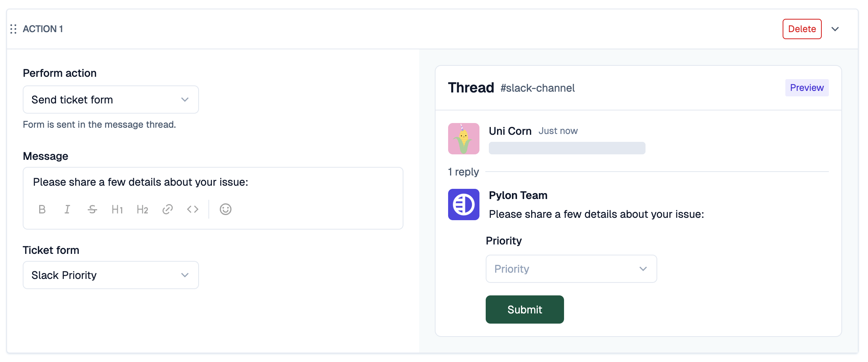This screenshot has width=868, height=362.
Task: Add a link to the message
Action: tap(168, 209)
